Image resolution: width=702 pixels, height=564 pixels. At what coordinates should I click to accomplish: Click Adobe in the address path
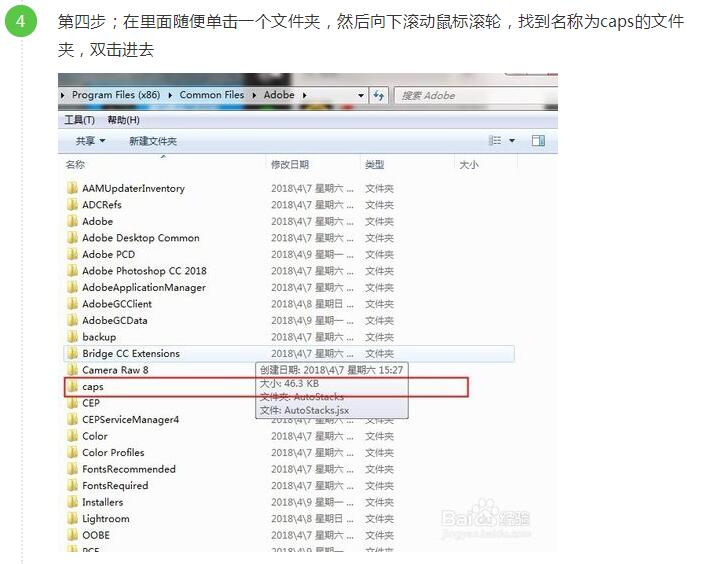pyautogui.click(x=279, y=95)
